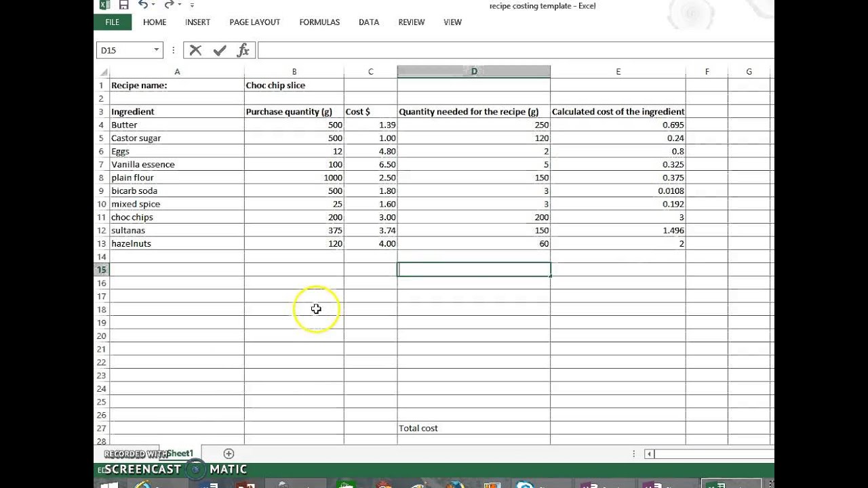Select the calculated cost cell 0.695
Image resolution: width=868 pixels, height=488 pixels.
click(618, 125)
